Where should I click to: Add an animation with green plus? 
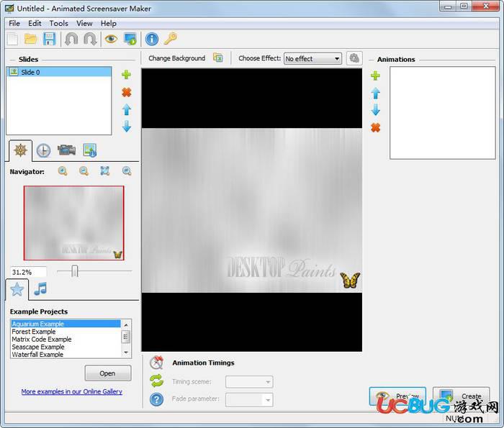[x=375, y=76]
